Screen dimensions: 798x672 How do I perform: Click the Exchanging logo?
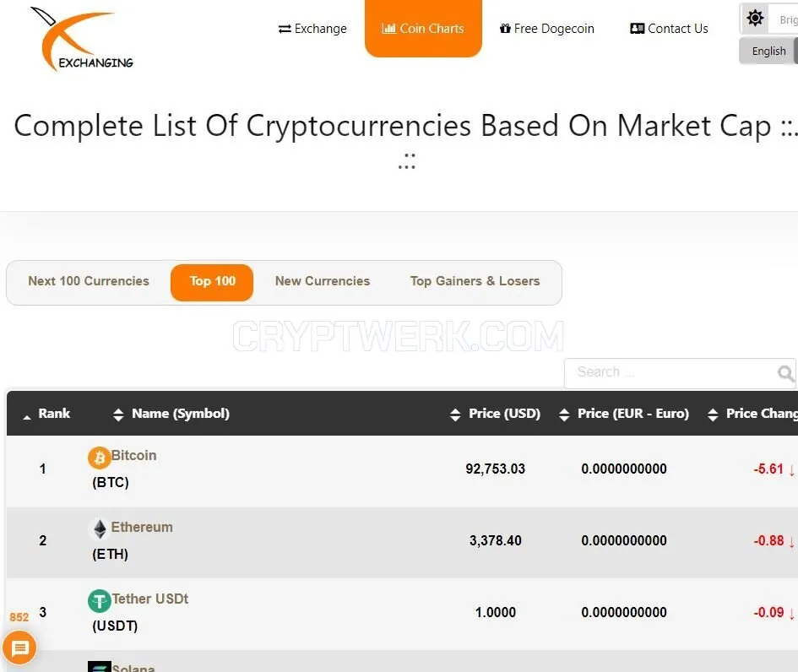83,40
